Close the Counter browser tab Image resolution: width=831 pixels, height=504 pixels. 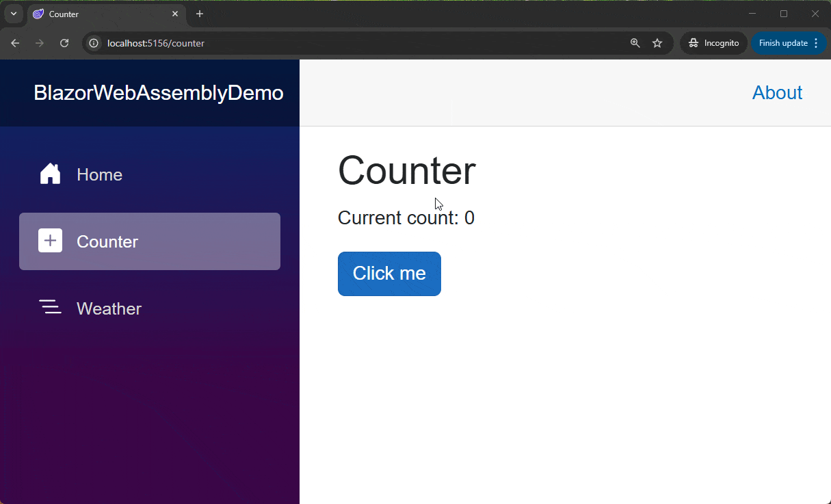(x=175, y=14)
